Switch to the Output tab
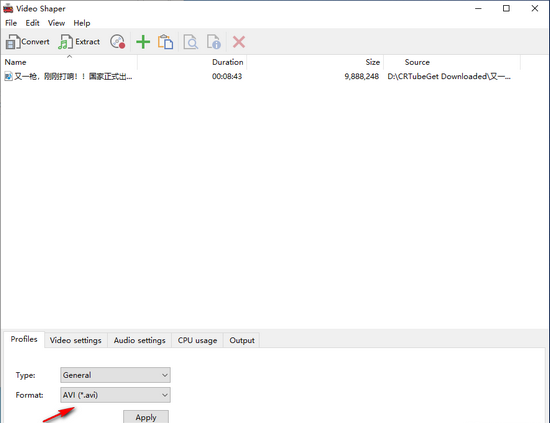Image resolution: width=550 pixels, height=423 pixels. click(242, 340)
